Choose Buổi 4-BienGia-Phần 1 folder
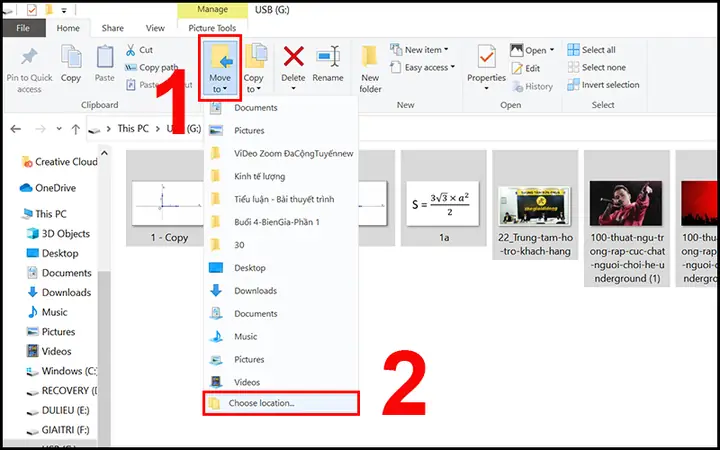 coord(281,222)
